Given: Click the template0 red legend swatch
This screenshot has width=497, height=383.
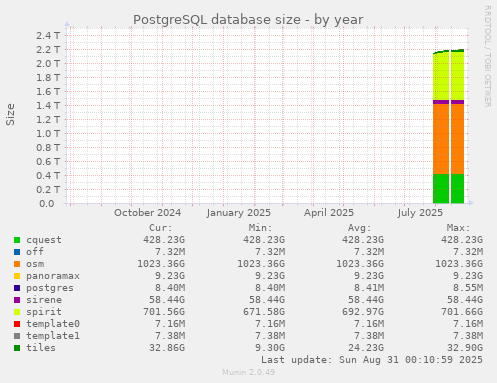Looking at the screenshot, I should coord(17,324).
